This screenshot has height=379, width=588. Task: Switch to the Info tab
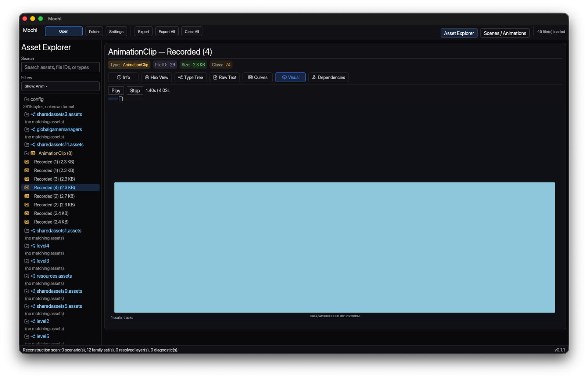[123, 77]
